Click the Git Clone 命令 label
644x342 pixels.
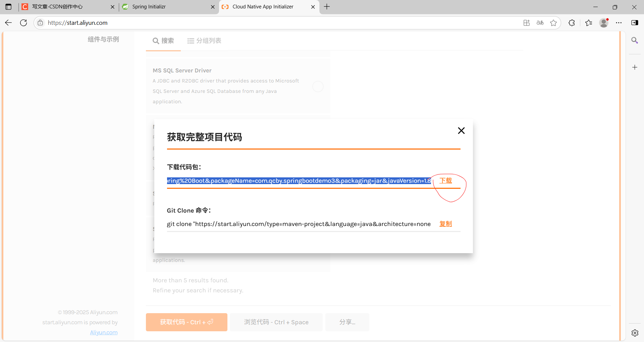click(189, 210)
